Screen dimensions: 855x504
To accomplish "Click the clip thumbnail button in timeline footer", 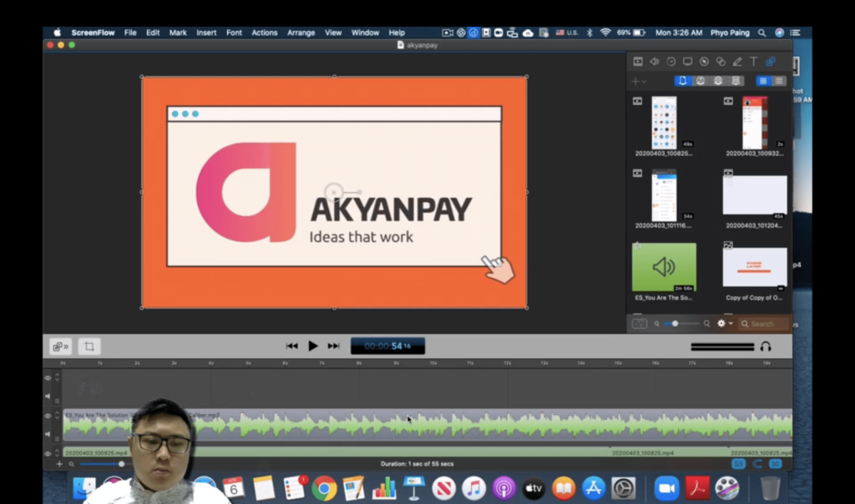I will [738, 464].
